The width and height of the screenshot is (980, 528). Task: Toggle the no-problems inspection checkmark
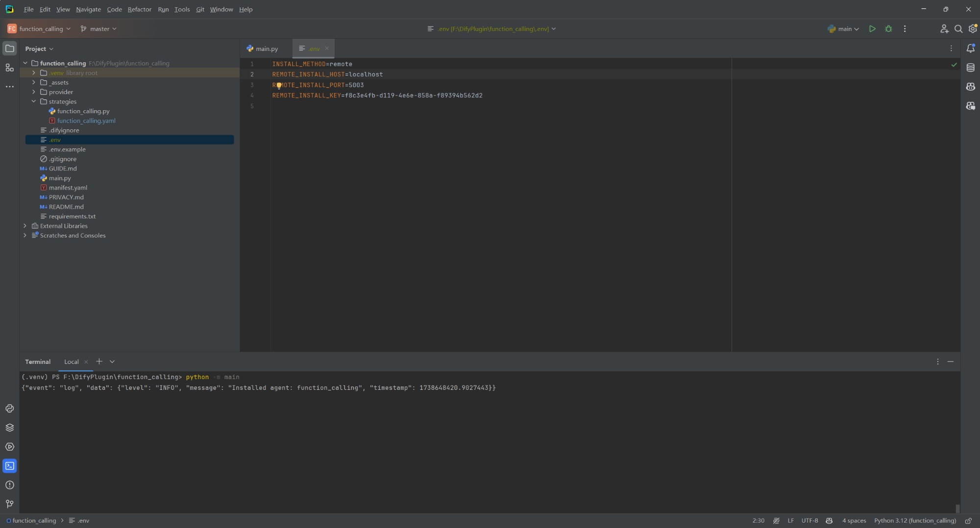tap(954, 64)
